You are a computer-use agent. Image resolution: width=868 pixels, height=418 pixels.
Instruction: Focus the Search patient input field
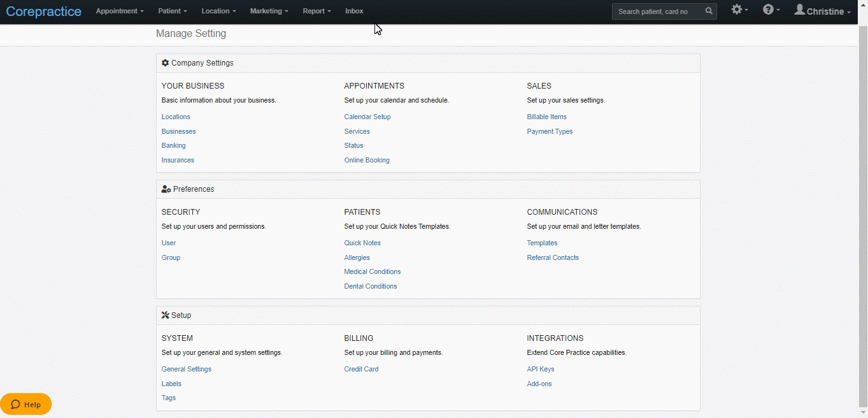658,11
